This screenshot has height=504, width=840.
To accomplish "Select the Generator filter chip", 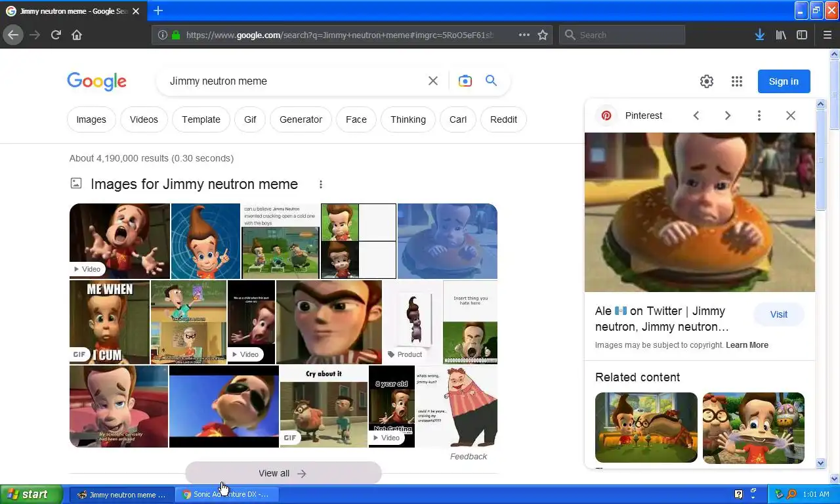I will [301, 119].
